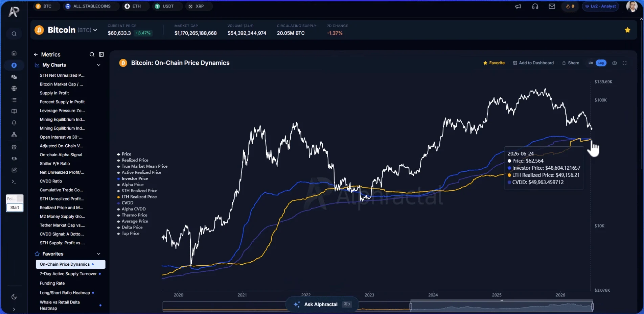
Task: Click the Favorite button on chart
Action: point(494,63)
